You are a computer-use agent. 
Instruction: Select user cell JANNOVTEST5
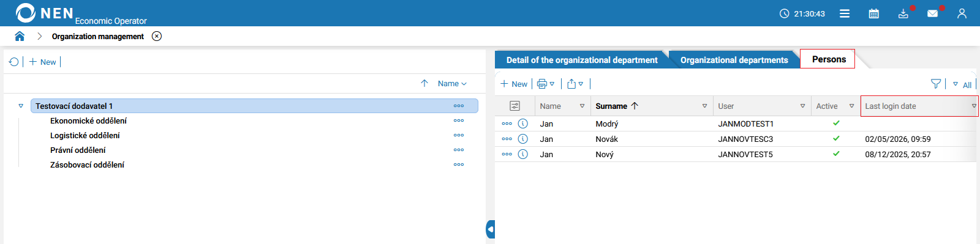tap(745, 154)
